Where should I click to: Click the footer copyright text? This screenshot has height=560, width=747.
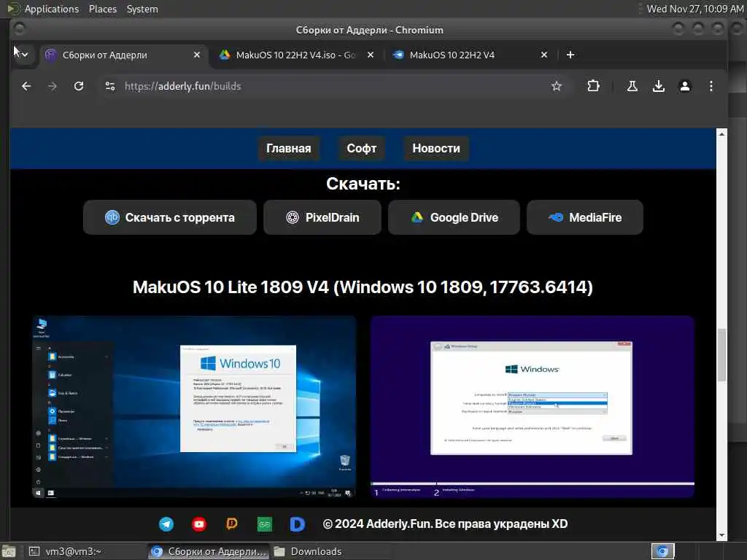(x=445, y=524)
